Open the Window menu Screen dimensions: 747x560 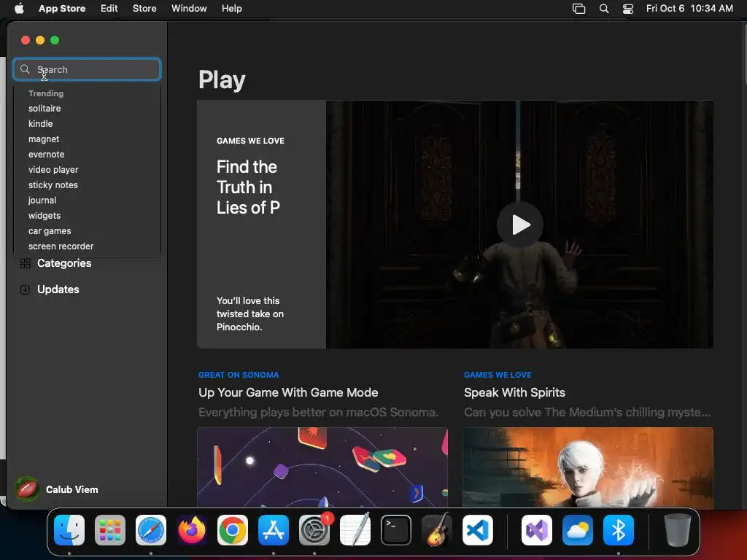click(189, 9)
